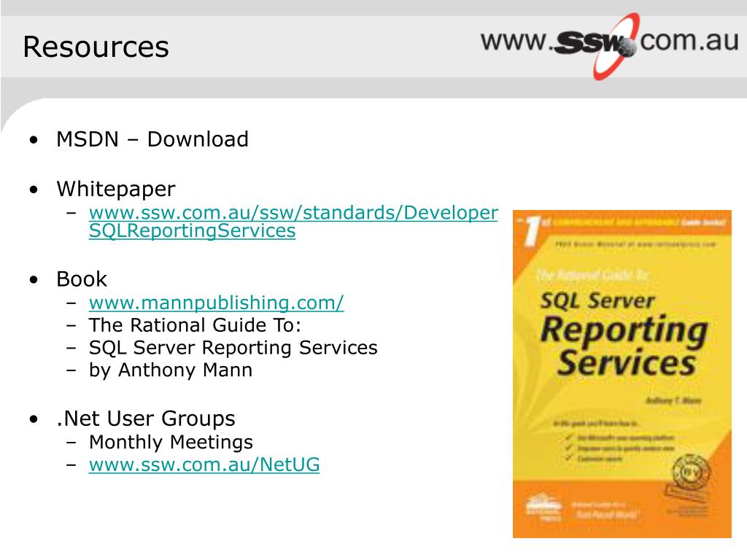Click the 'by Anthony Mann' line
This screenshot has width=747, height=560.
(171, 370)
